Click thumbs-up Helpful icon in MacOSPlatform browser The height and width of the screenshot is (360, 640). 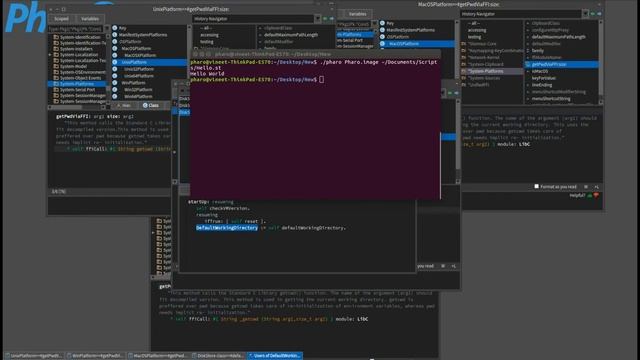click(590, 196)
